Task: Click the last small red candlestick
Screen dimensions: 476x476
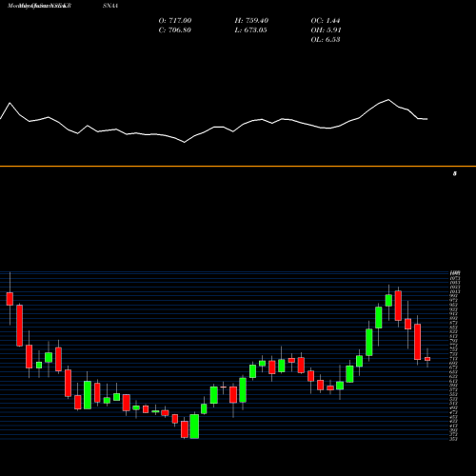Action: tap(427, 359)
